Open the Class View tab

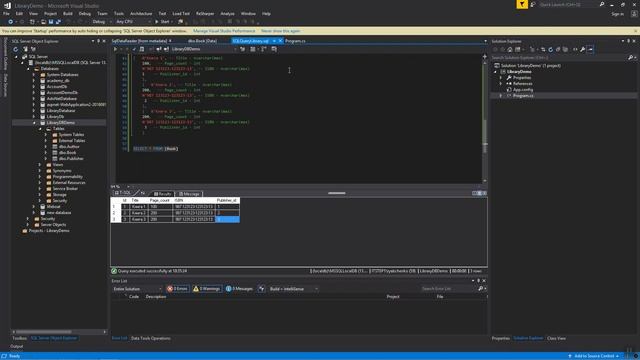(x=556, y=338)
